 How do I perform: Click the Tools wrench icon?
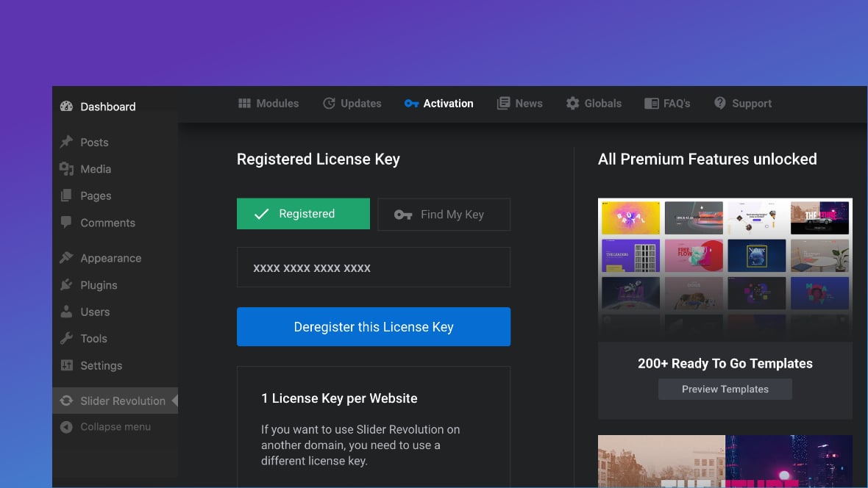(x=66, y=338)
